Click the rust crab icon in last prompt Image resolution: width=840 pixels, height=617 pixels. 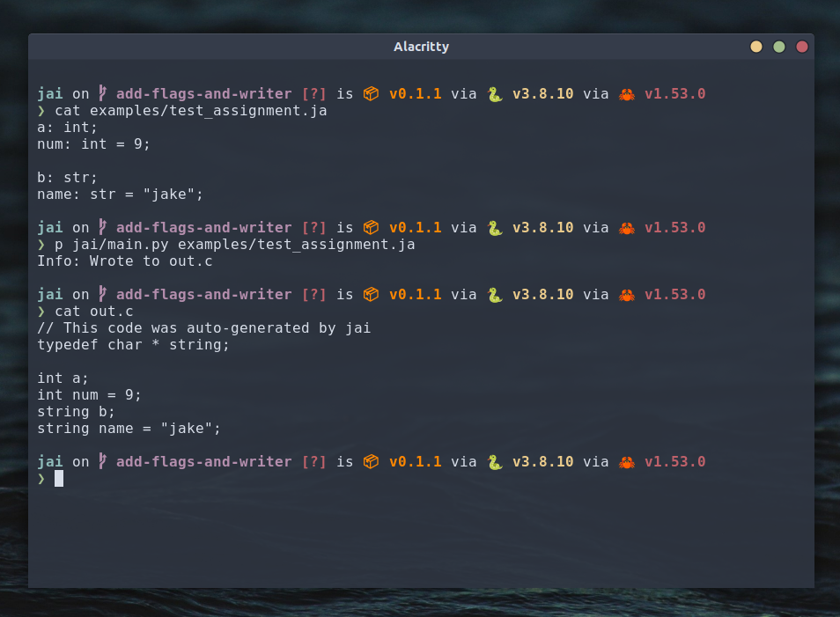point(627,462)
